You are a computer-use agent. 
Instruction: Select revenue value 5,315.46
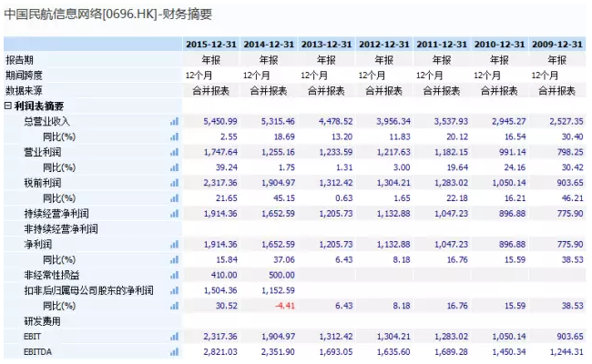tap(278, 121)
